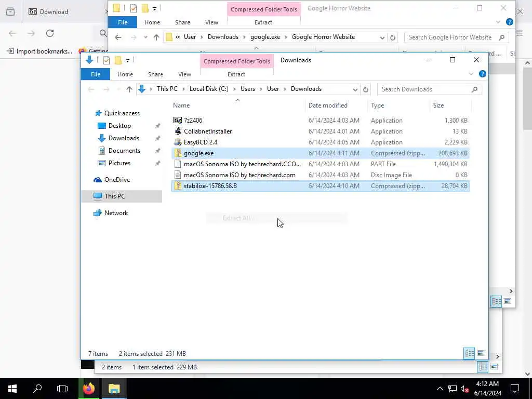This screenshot has height=399, width=532.
Task: Select OneDrive in navigation pane
Action: tap(117, 180)
